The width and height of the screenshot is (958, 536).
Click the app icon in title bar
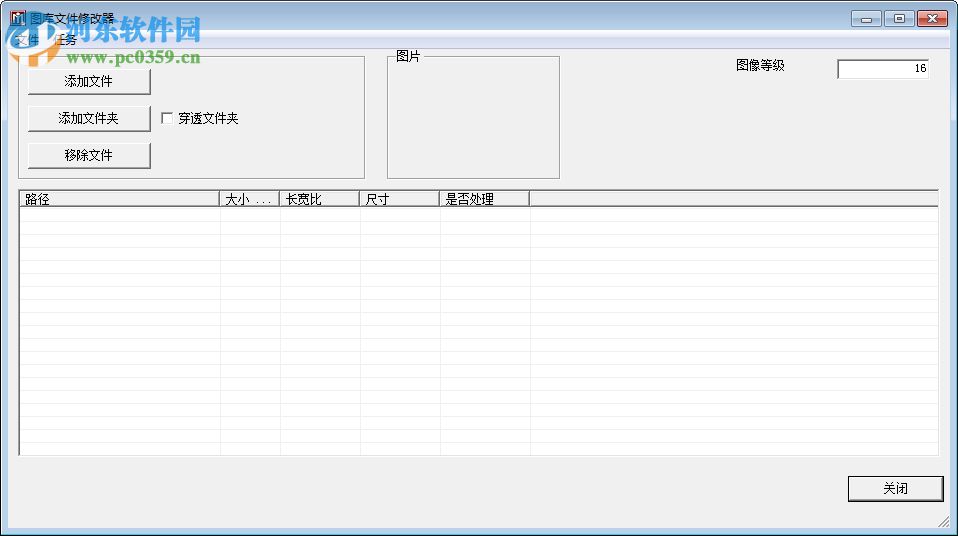(18, 18)
